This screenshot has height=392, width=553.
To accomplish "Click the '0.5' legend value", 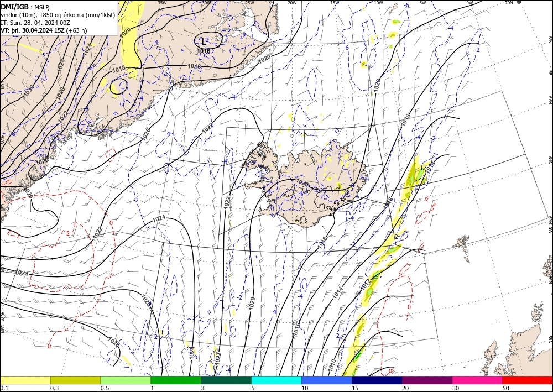I will tap(104, 388).
